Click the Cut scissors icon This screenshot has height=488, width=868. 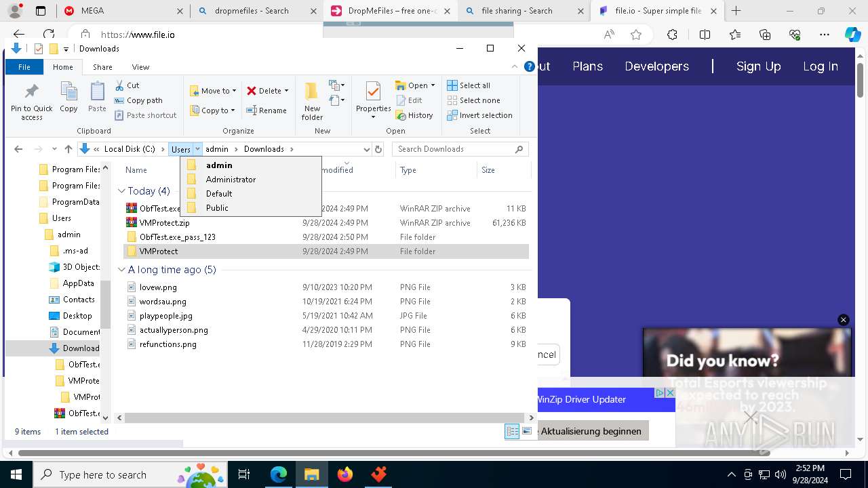click(x=119, y=85)
